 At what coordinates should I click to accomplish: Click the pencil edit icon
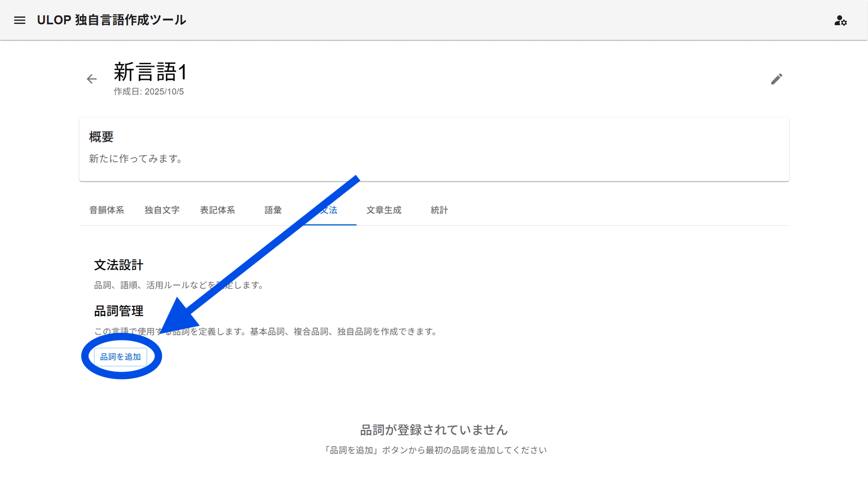tap(776, 79)
